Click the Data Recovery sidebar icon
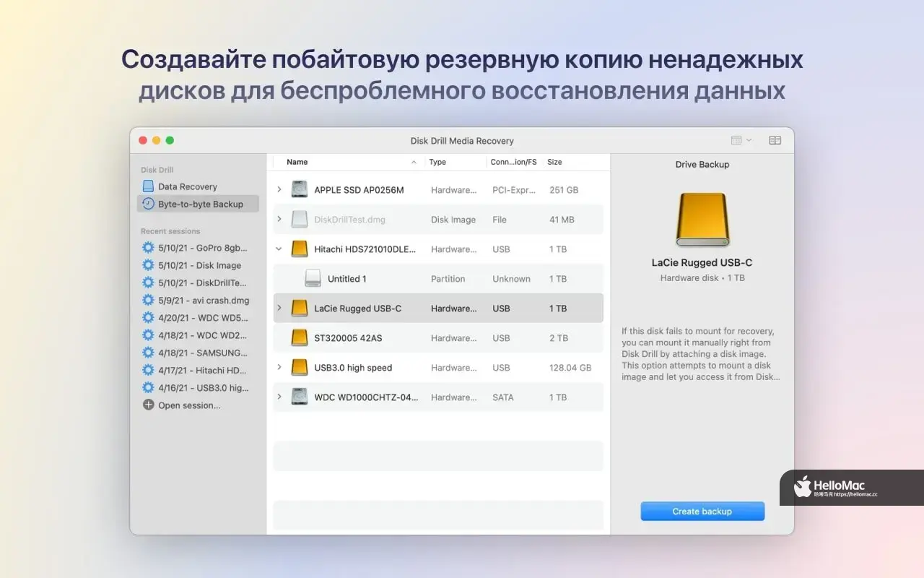This screenshot has height=578, width=924. (148, 186)
